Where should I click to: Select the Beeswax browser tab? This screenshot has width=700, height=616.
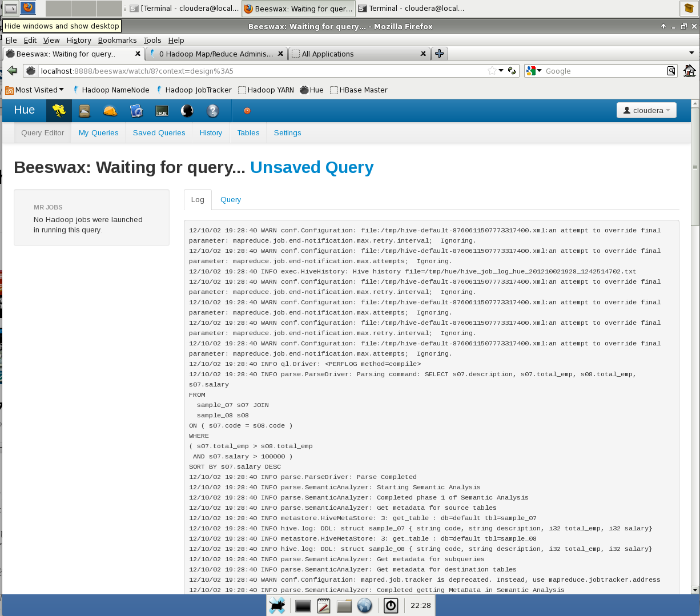point(73,54)
